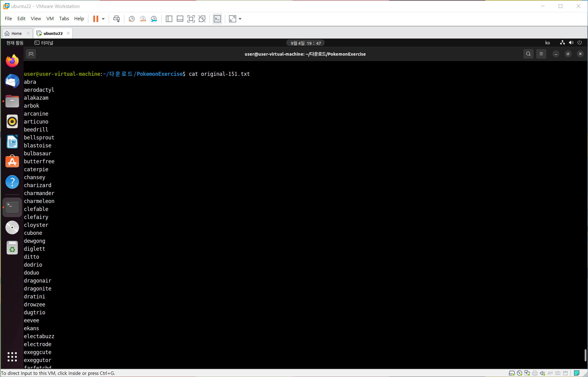Take a VM snapshot
The image size is (588, 377).
click(132, 19)
